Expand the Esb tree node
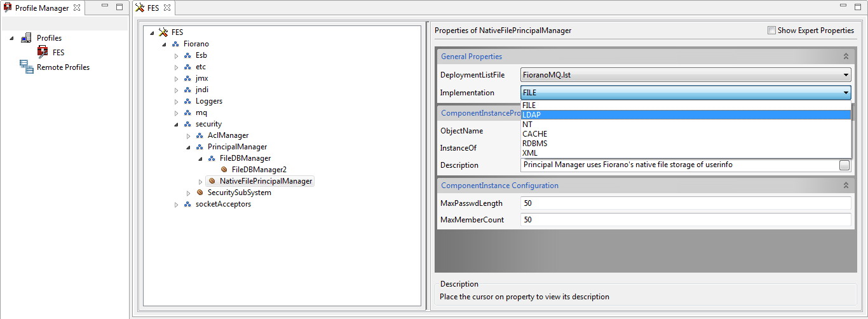This screenshot has width=868, height=319. click(x=177, y=56)
